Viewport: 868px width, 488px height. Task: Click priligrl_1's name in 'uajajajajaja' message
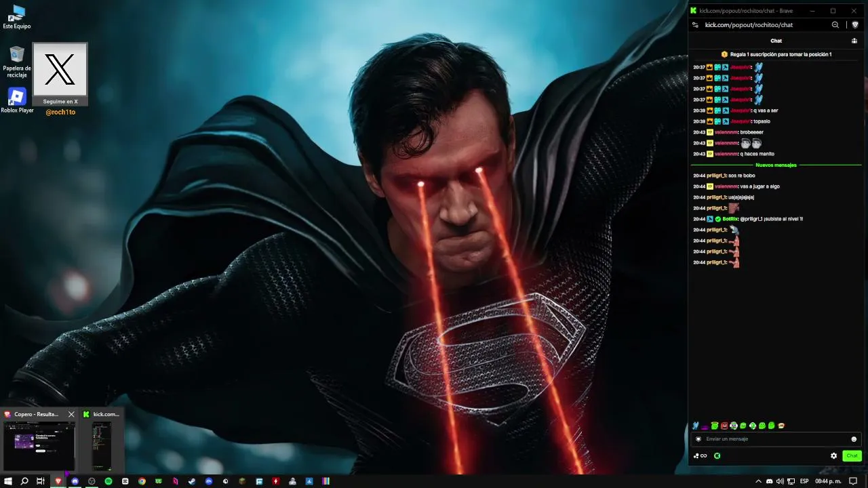point(717,197)
